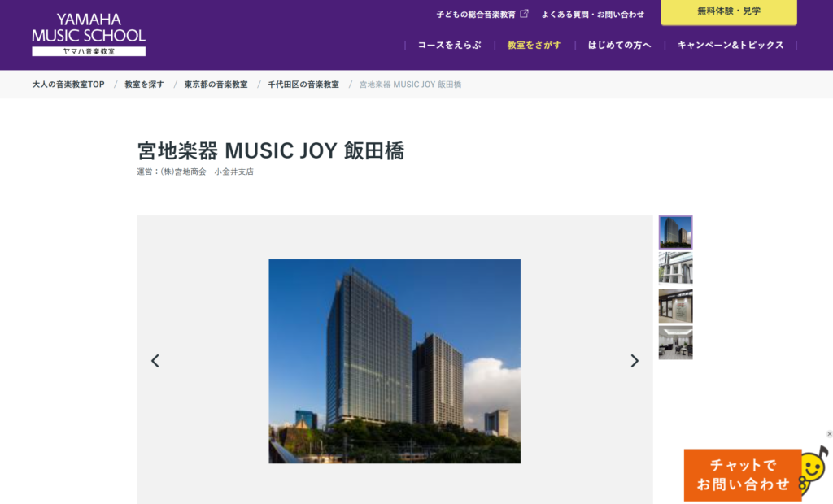Click the 無料体験・見学 button

coord(729,11)
